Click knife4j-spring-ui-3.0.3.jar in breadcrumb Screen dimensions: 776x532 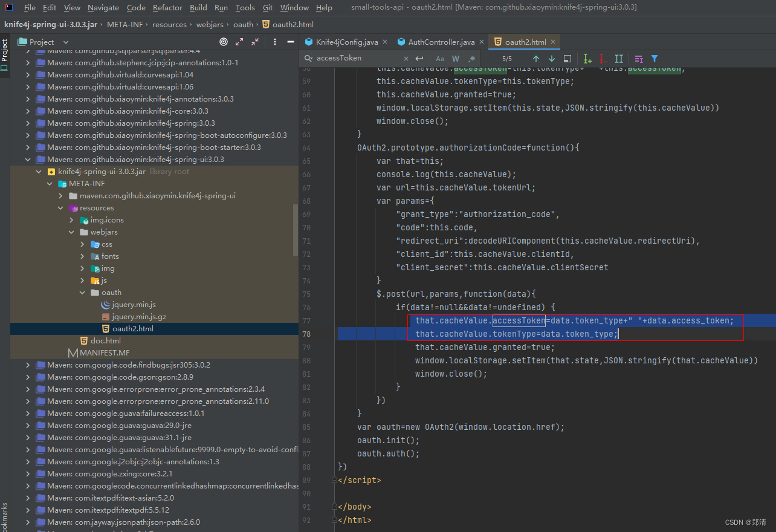50,25
